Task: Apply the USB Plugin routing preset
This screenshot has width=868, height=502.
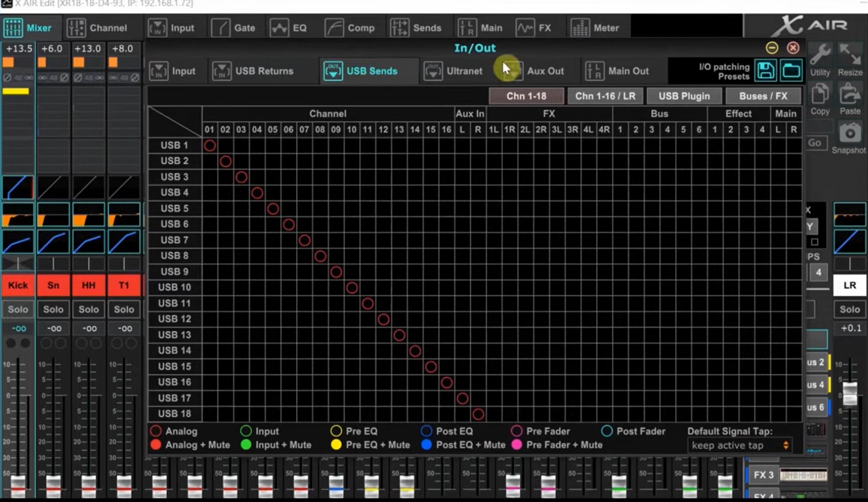Action: tap(684, 96)
